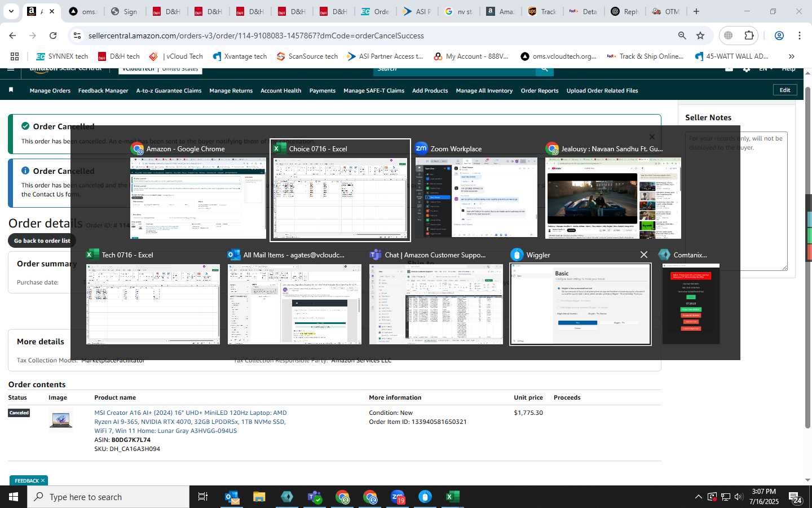Viewport: 812px width, 508px height.
Task: Click the Seller Central search magnifier button
Action: pyautogui.click(x=545, y=70)
